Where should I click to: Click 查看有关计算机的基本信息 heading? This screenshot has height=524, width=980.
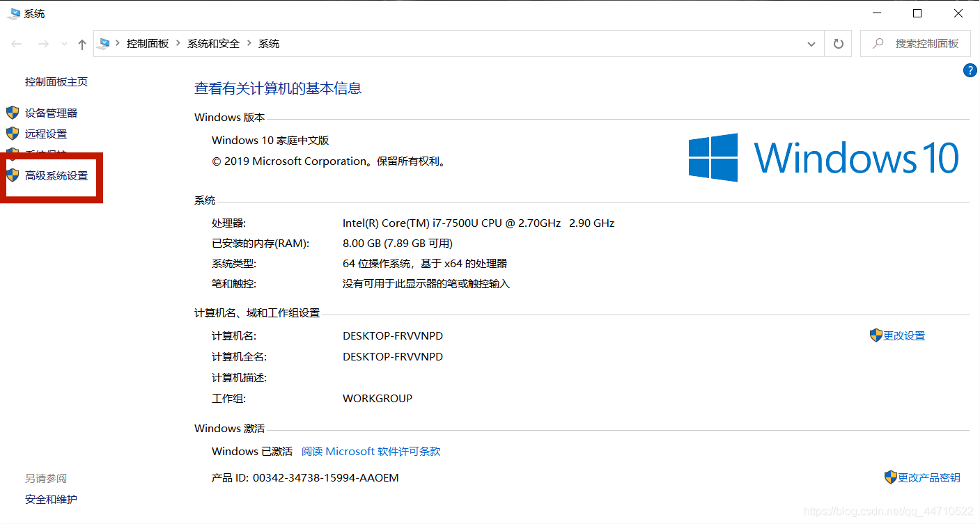point(278,88)
